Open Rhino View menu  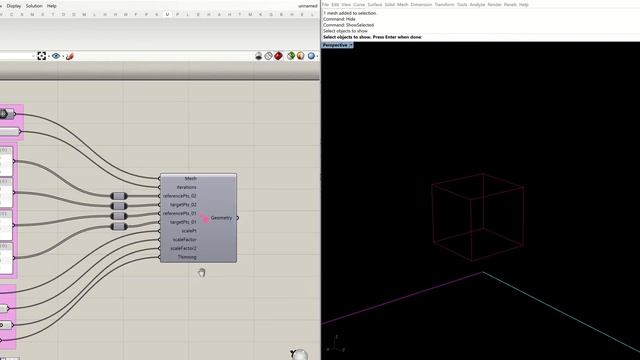point(346,4)
